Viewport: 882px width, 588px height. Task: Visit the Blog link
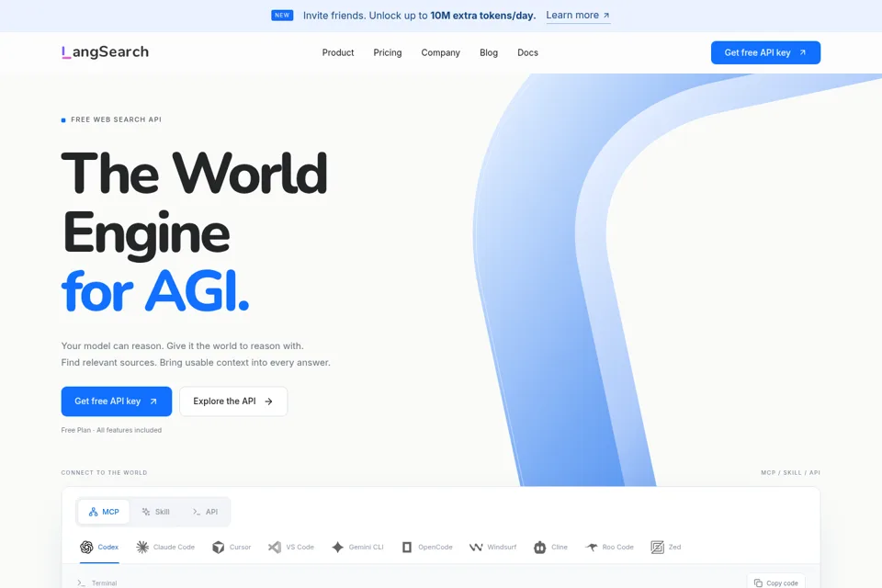489,52
